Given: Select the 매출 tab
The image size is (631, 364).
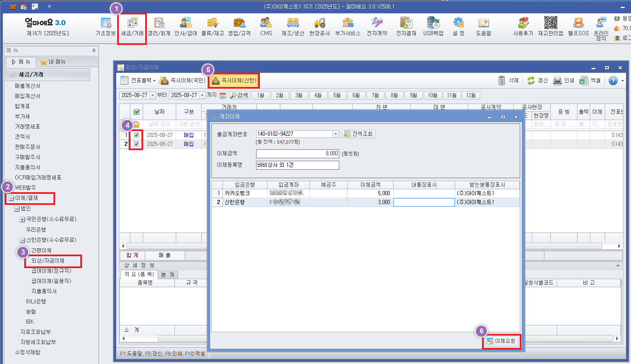Looking at the screenshot, I should pos(165,255).
